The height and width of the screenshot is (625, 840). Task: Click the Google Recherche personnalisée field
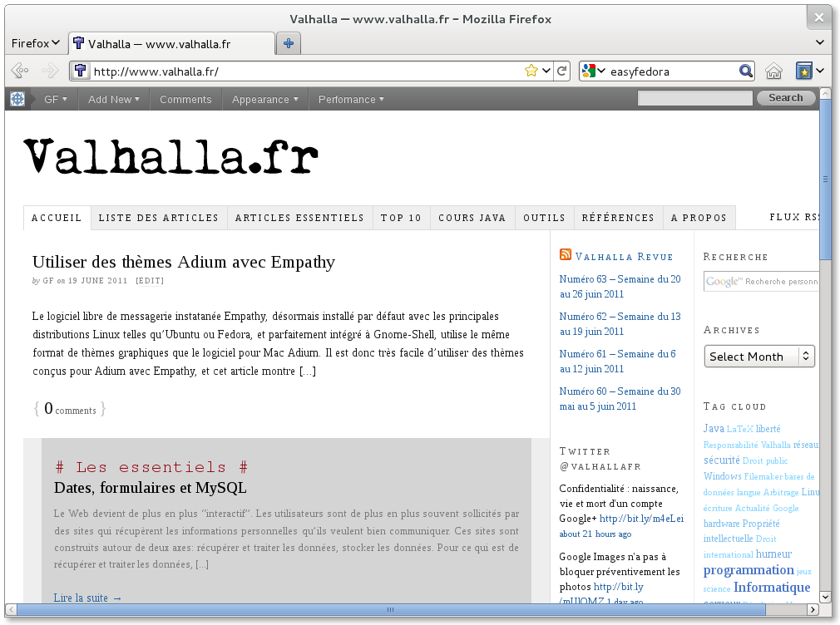(x=761, y=281)
